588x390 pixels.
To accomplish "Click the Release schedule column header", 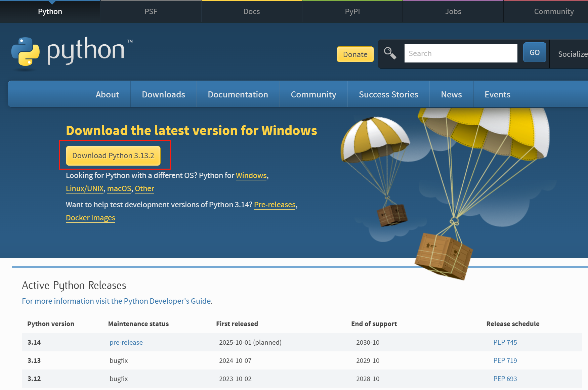I will point(513,324).
